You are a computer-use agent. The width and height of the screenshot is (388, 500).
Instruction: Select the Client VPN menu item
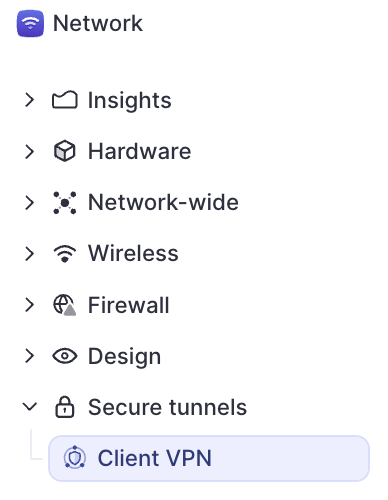click(x=209, y=458)
